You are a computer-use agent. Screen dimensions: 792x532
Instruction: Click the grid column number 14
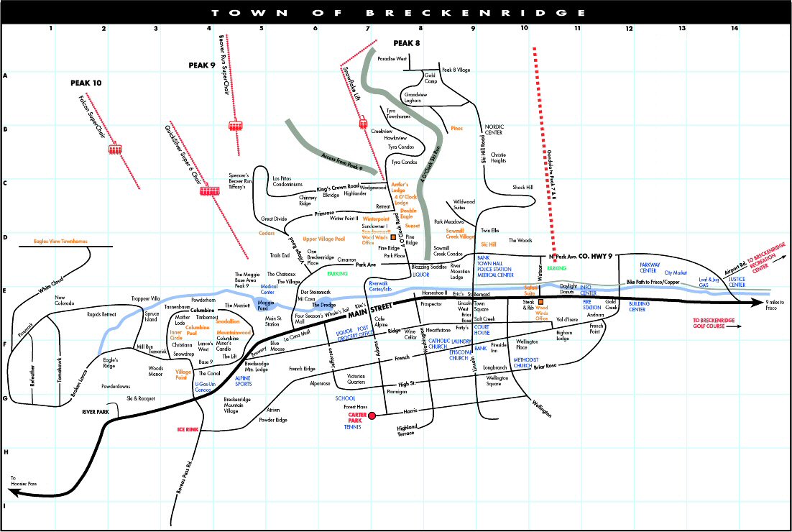tap(734, 29)
